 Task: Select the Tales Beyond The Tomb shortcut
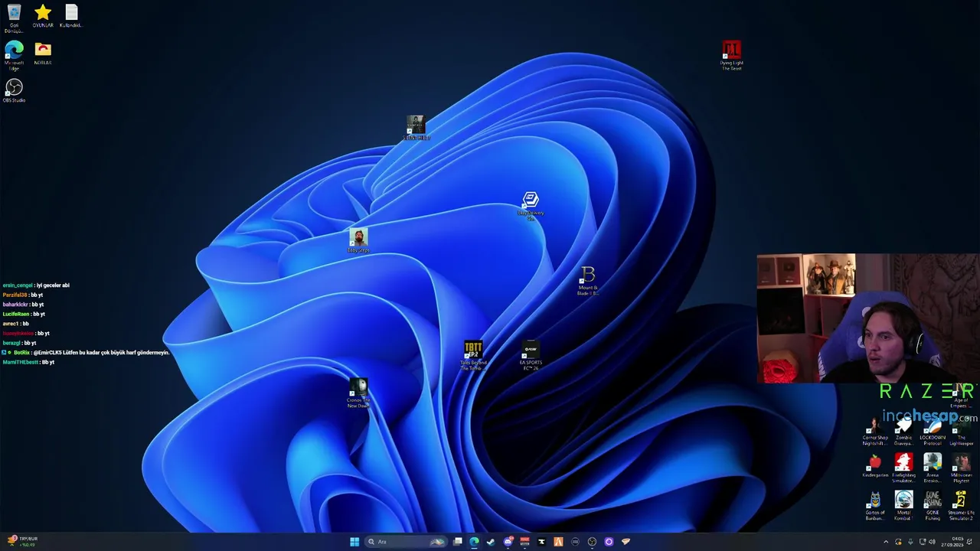[472, 356]
